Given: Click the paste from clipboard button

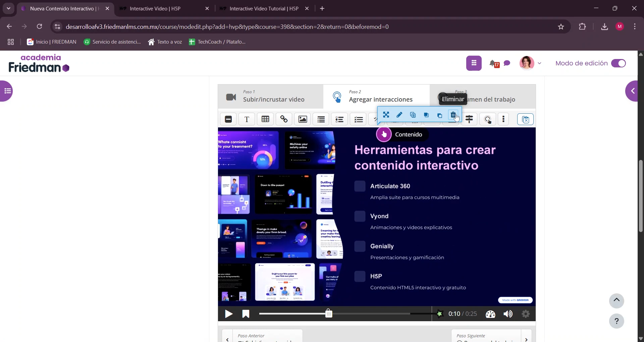Looking at the screenshot, I should (x=526, y=119).
